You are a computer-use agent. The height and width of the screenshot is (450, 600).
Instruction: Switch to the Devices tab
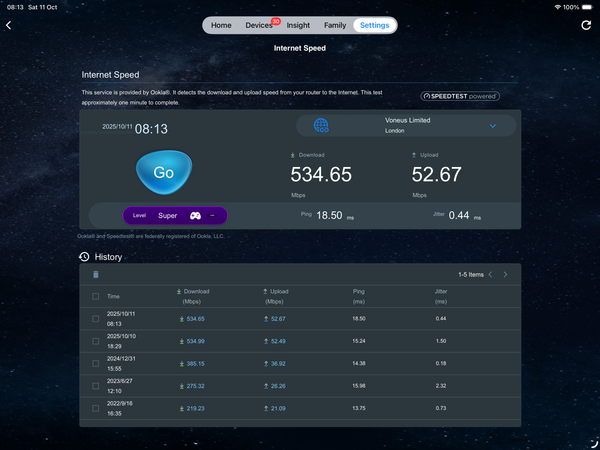tap(258, 25)
